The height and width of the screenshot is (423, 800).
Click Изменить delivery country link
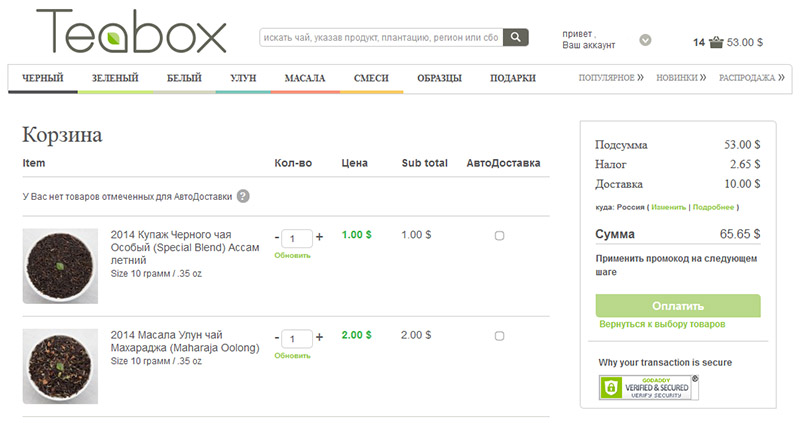pos(668,207)
